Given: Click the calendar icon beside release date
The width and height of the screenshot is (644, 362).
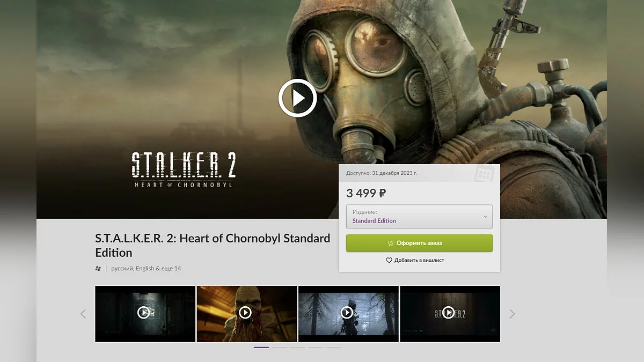Looking at the screenshot, I should pyautogui.click(x=484, y=173).
